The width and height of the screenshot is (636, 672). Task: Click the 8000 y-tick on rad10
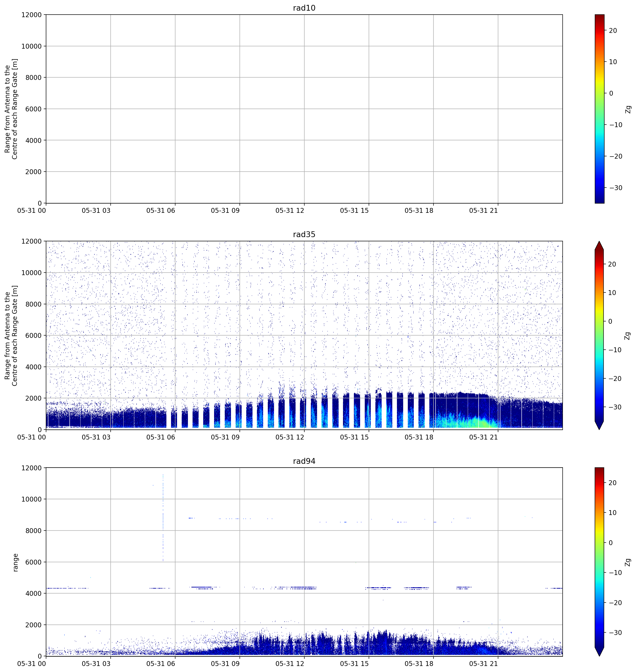tap(33, 78)
